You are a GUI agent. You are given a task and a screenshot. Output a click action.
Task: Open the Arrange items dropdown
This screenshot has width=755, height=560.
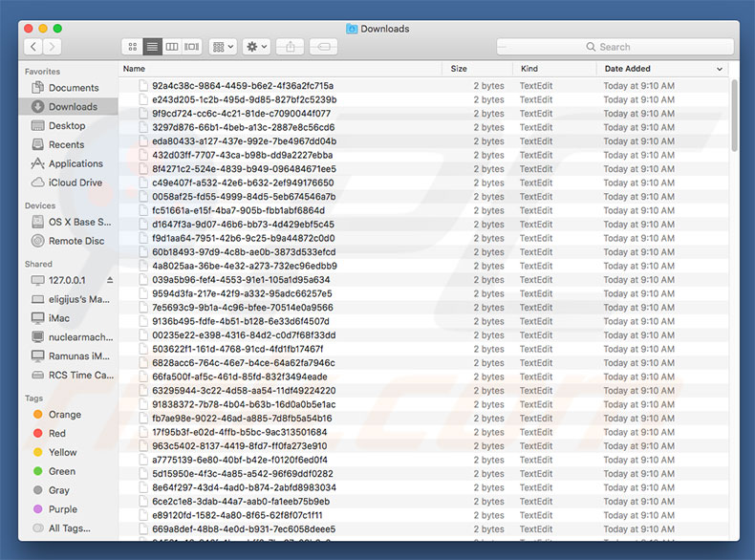tap(223, 46)
